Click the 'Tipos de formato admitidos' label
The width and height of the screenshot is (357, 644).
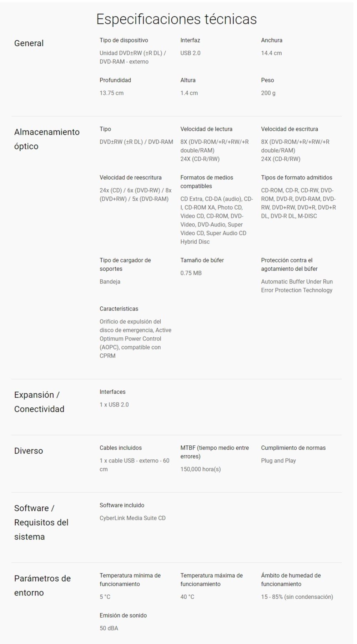[296, 178]
